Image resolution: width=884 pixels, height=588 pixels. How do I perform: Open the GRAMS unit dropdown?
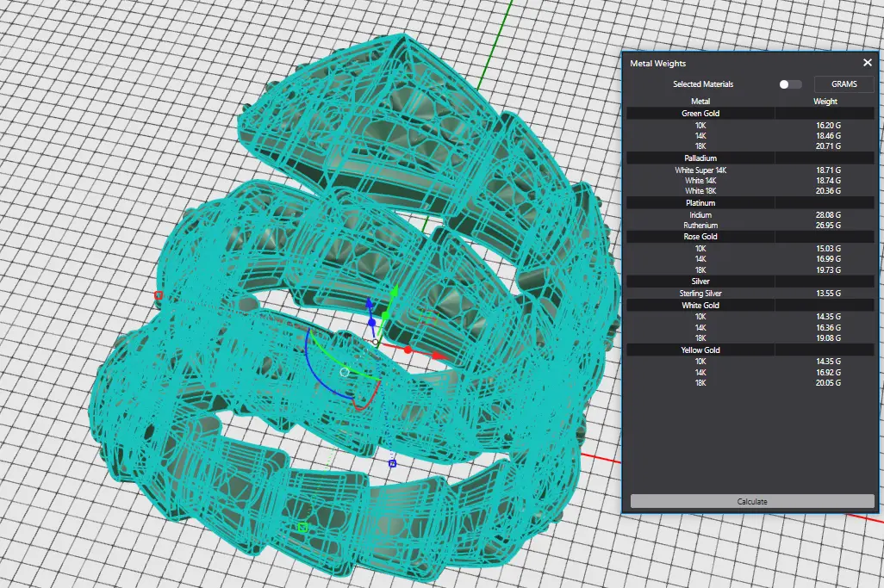[x=844, y=84]
